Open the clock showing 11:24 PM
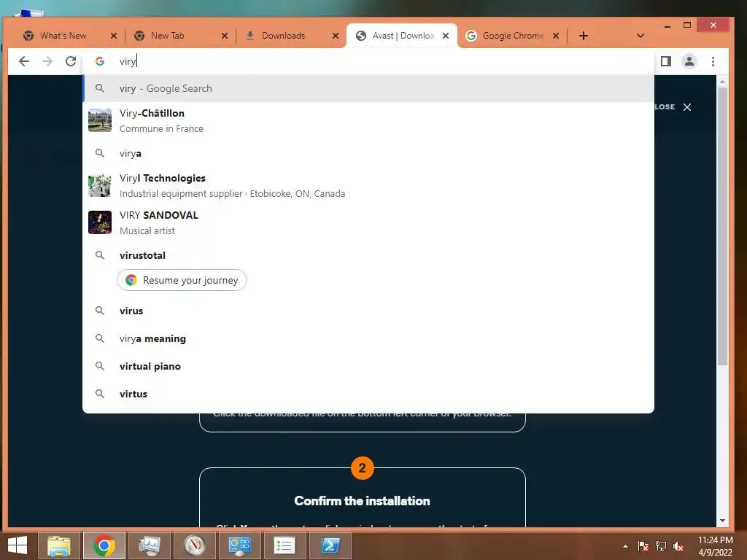This screenshot has width=747, height=560. point(715,546)
